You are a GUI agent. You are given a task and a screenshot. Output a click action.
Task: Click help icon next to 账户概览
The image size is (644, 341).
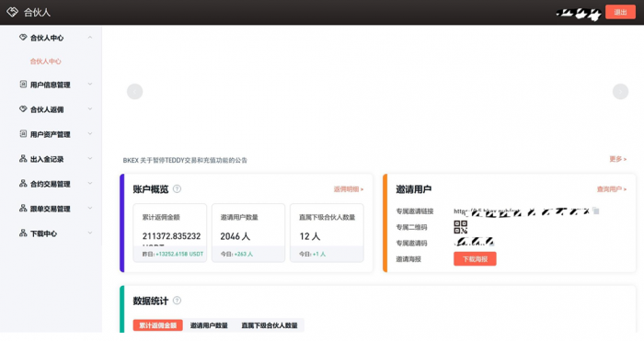pos(177,188)
